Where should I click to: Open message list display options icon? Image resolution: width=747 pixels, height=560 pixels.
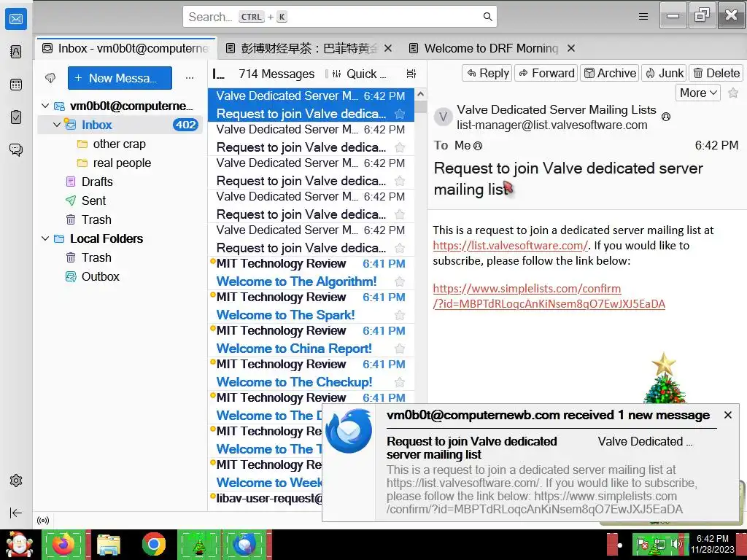(x=411, y=74)
